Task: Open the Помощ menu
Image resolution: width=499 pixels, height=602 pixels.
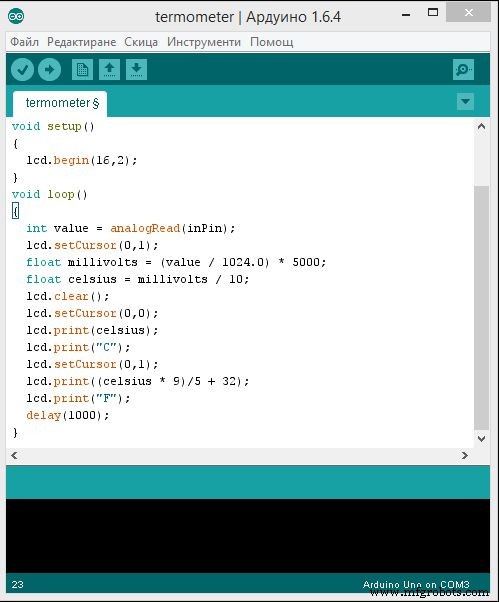Action: (x=271, y=41)
